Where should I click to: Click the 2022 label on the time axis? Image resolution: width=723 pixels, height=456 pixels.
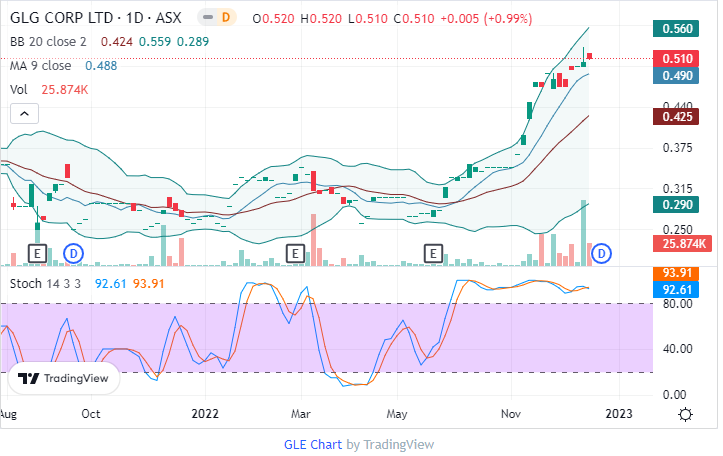pos(204,413)
